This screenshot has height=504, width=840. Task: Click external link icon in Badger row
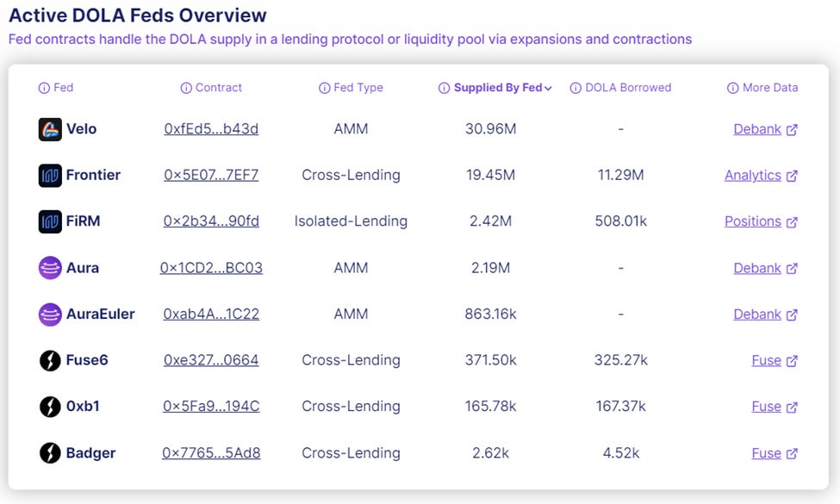[x=792, y=454]
